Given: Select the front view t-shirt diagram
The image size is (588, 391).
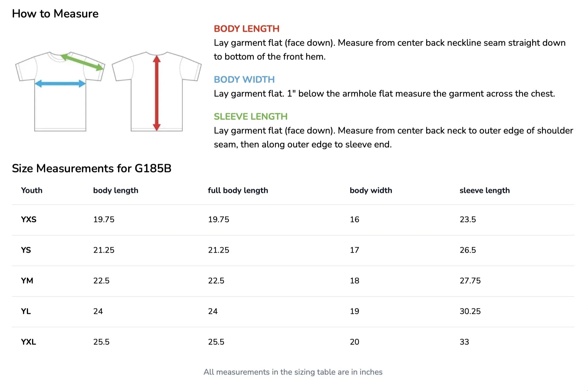Looking at the screenshot, I should coord(60,92).
